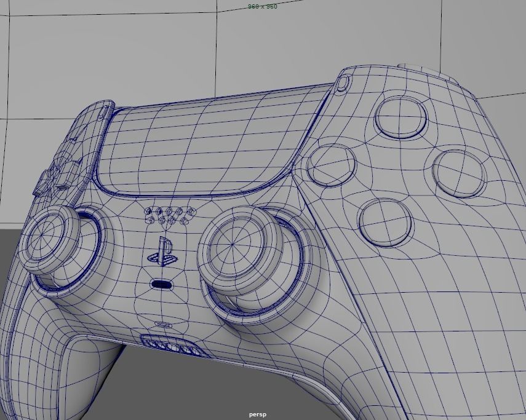
Task: Select the mute button below the PS logo
Action: coord(162,285)
